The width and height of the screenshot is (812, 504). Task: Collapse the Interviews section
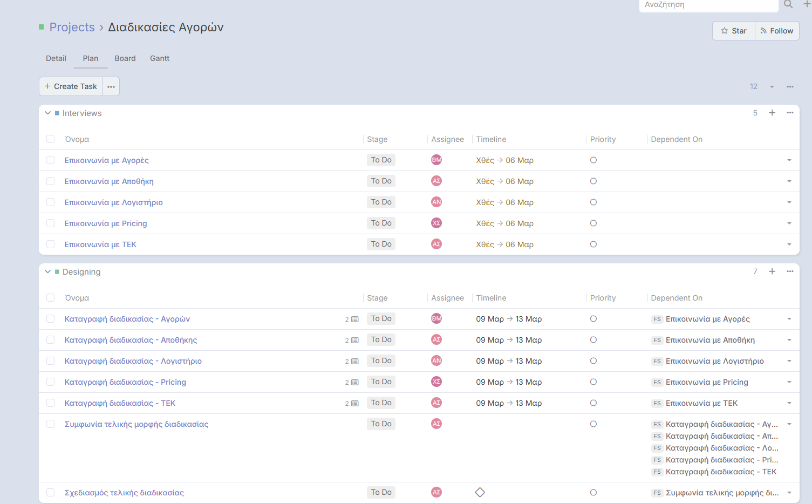tap(48, 113)
